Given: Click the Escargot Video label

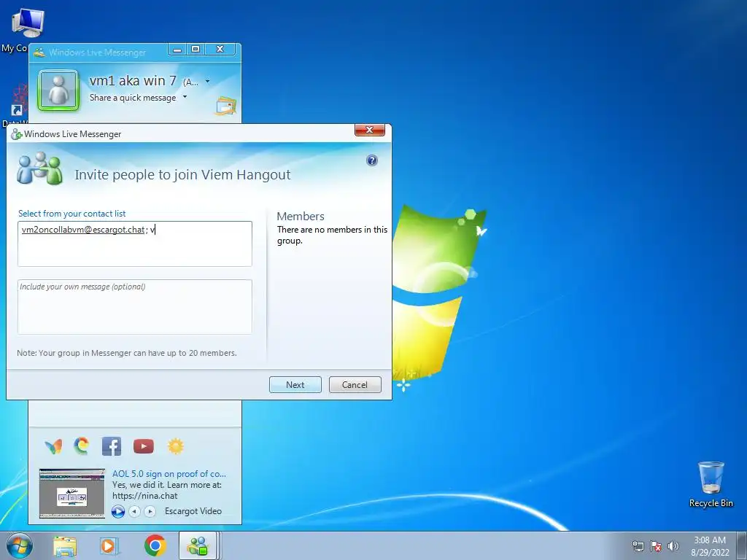Looking at the screenshot, I should click(x=193, y=511).
